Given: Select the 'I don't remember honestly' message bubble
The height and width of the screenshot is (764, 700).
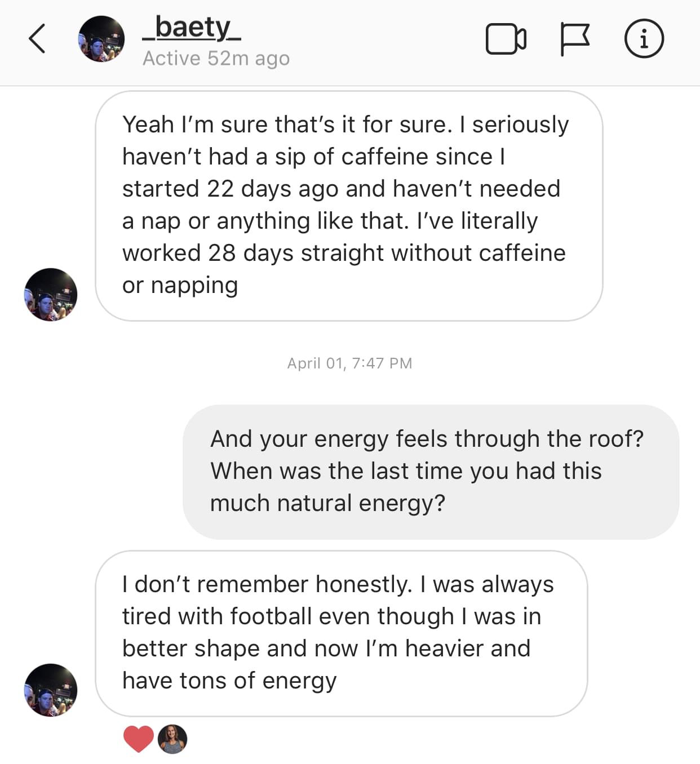Looking at the screenshot, I should tap(341, 633).
